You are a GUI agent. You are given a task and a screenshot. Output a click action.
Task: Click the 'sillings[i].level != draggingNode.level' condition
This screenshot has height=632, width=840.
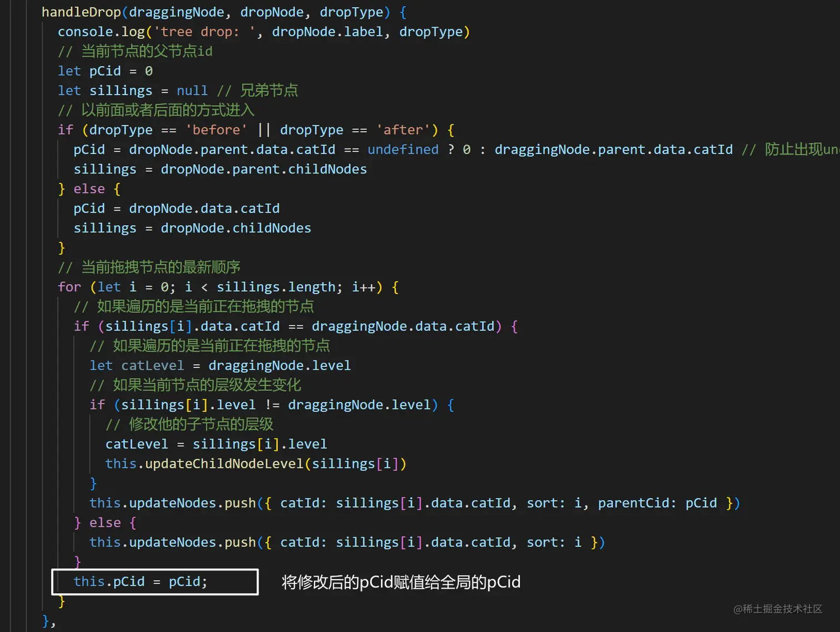pyautogui.click(x=276, y=405)
